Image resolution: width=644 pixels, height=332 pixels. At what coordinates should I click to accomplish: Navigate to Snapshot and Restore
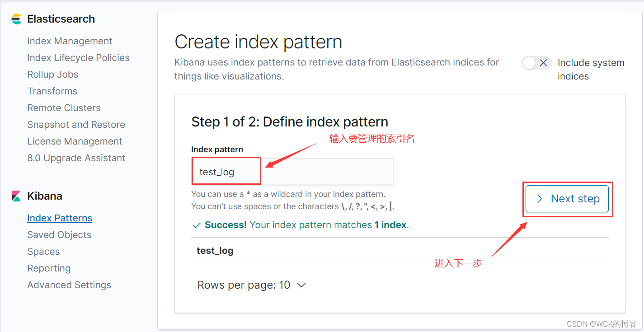click(76, 125)
